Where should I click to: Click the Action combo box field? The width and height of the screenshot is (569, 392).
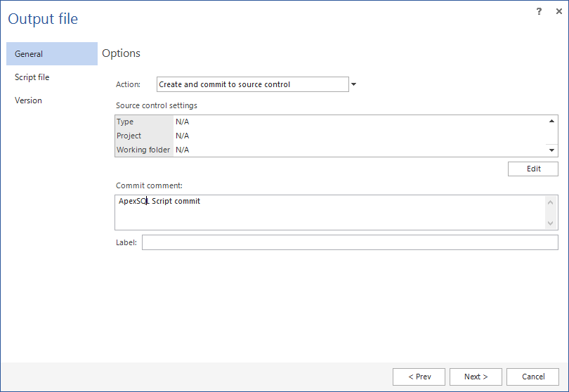click(252, 84)
